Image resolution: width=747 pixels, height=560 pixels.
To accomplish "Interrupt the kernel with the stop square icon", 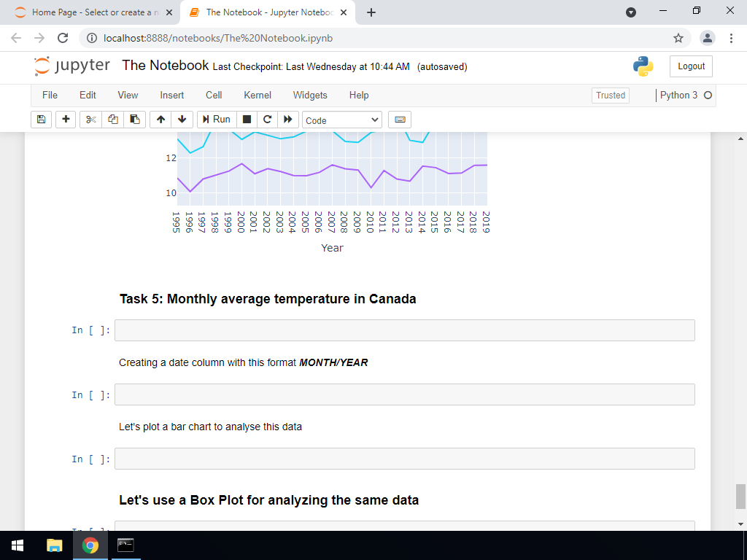I will [x=247, y=120].
